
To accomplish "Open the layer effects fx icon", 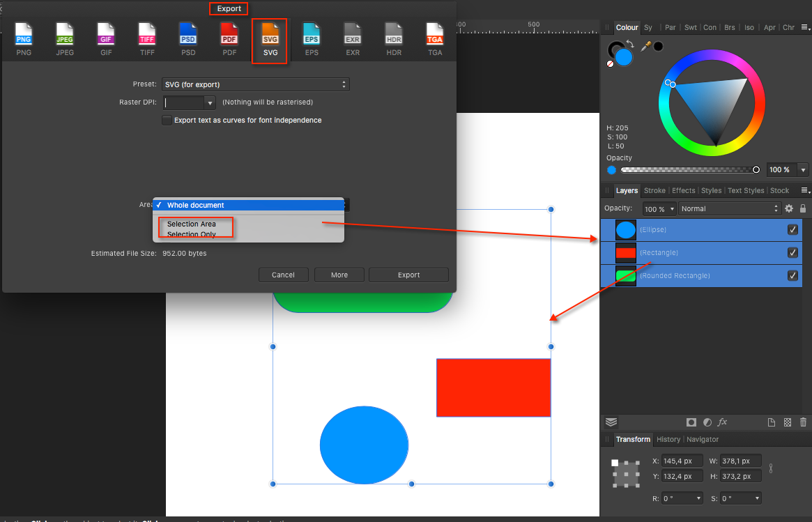I will 723,422.
